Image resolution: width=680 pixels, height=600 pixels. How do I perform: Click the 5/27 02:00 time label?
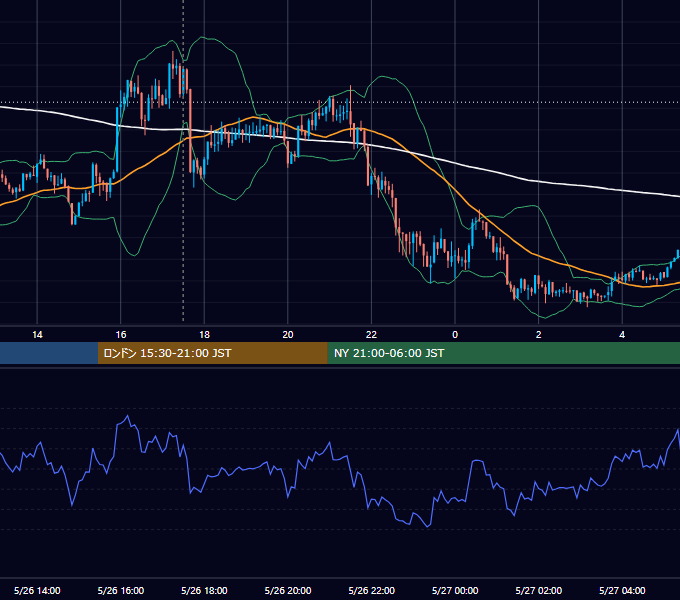point(539,590)
